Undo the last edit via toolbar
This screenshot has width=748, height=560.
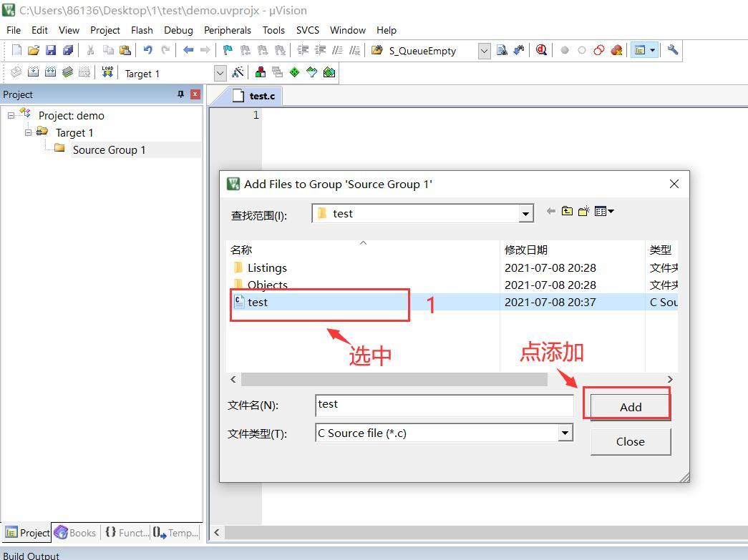coord(148,50)
